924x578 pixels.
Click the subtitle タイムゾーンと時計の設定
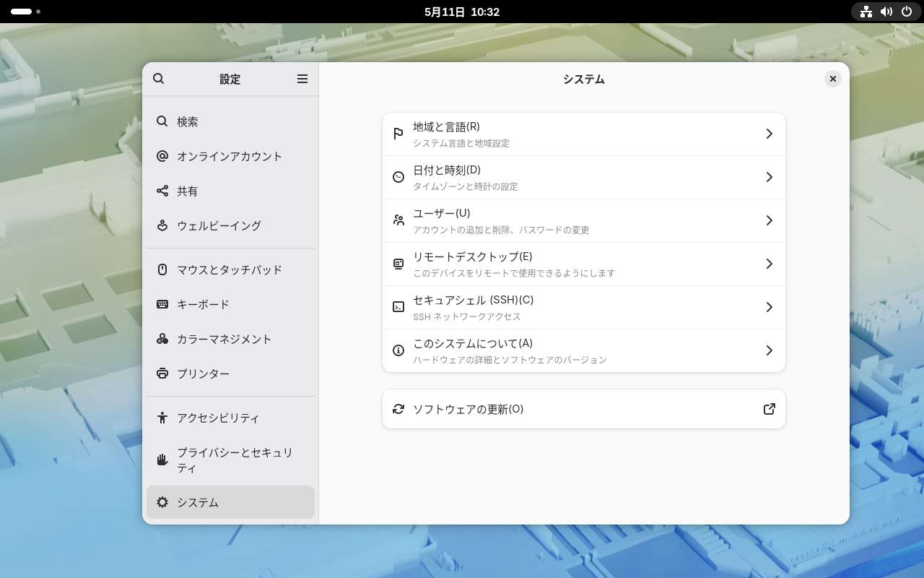coord(466,186)
